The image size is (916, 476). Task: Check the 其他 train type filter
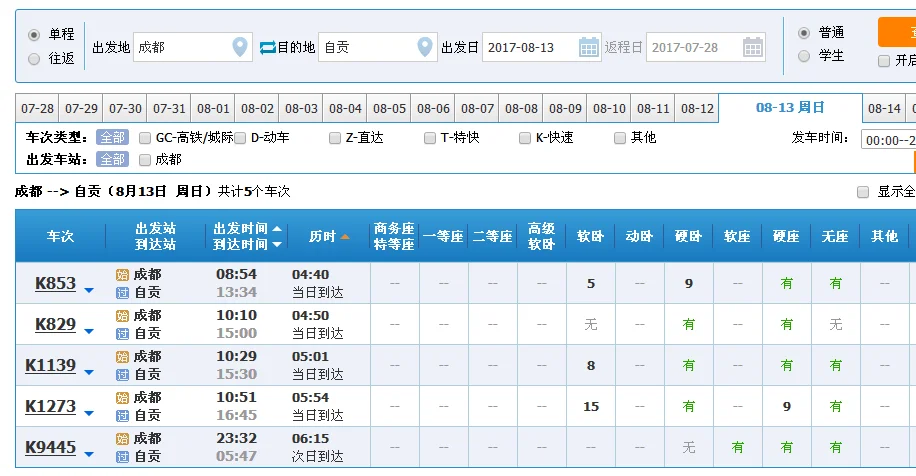point(620,138)
